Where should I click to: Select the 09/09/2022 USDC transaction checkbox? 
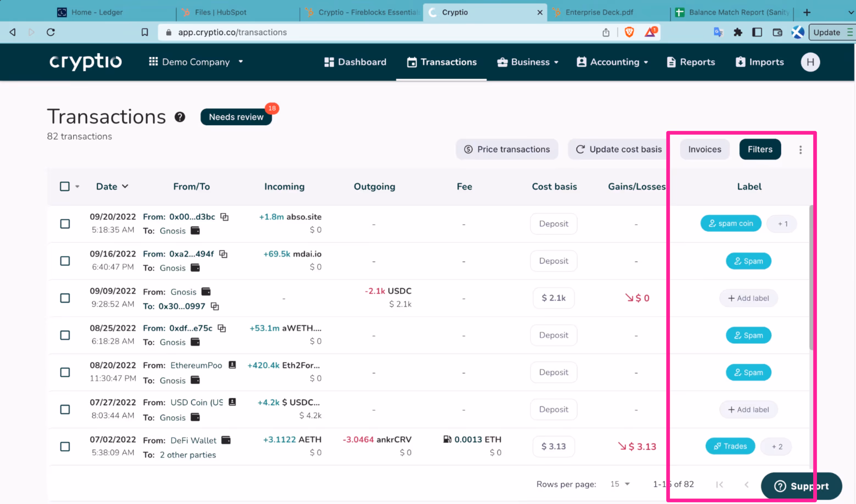(x=65, y=298)
